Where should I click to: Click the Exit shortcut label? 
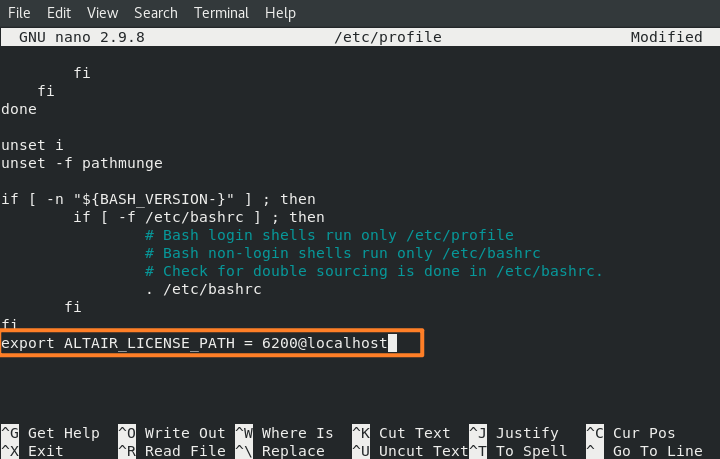click(x=45, y=451)
